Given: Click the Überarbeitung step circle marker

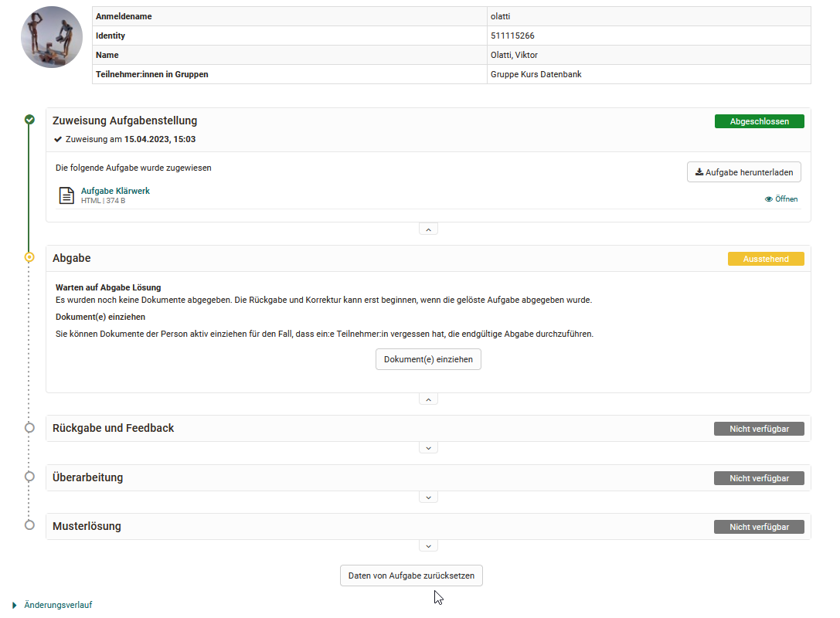Looking at the screenshot, I should click(x=29, y=477).
